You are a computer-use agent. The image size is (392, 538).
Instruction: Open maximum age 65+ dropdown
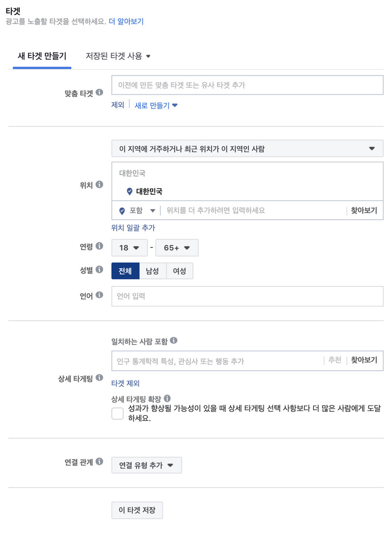[177, 248]
